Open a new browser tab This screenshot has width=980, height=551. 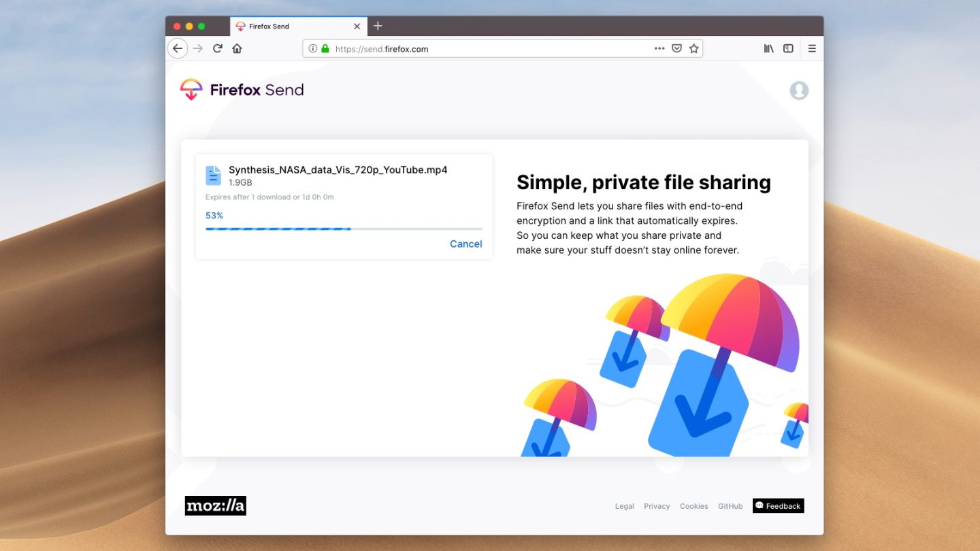point(378,26)
